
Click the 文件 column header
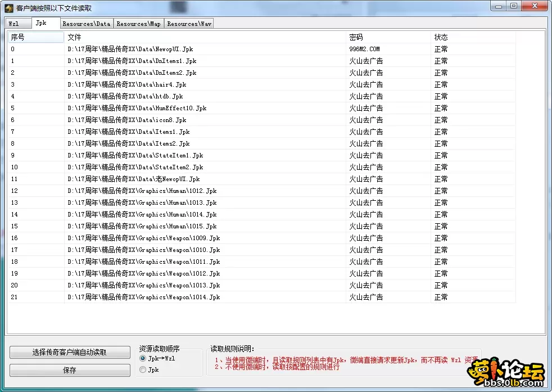pos(74,37)
